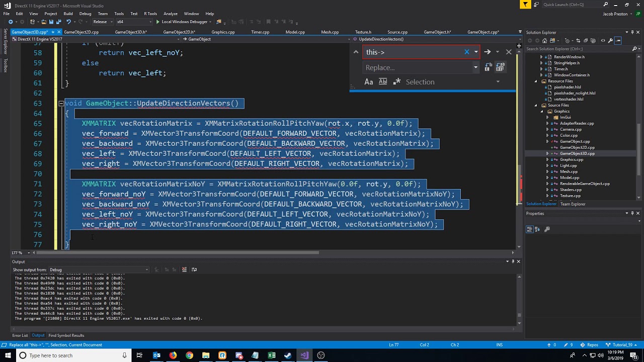
Task: Click Replace Next icon
Action: 488,67
